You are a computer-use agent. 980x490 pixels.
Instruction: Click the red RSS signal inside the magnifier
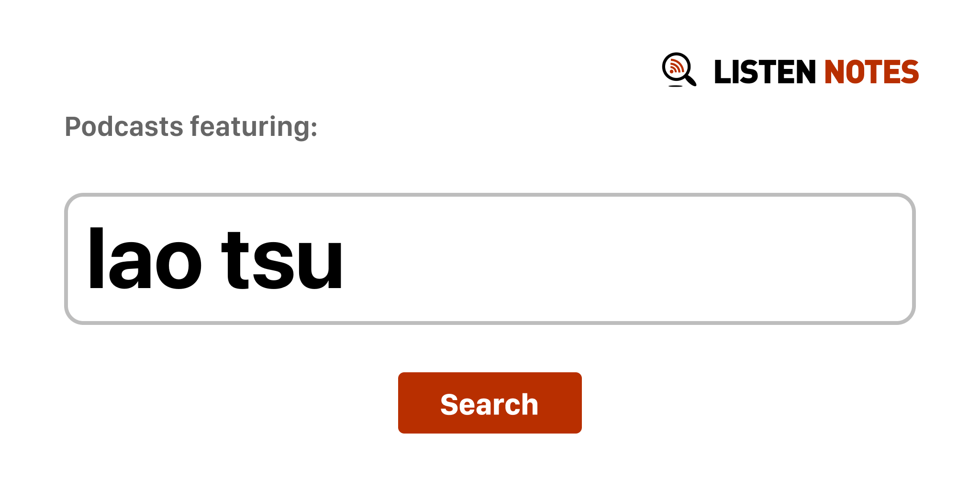pos(676,66)
